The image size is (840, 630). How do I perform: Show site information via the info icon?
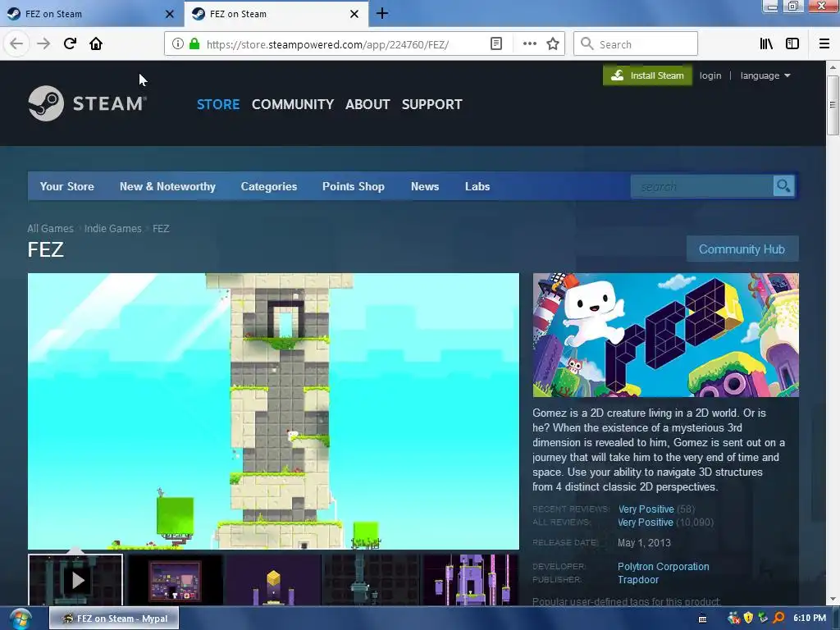click(177, 44)
